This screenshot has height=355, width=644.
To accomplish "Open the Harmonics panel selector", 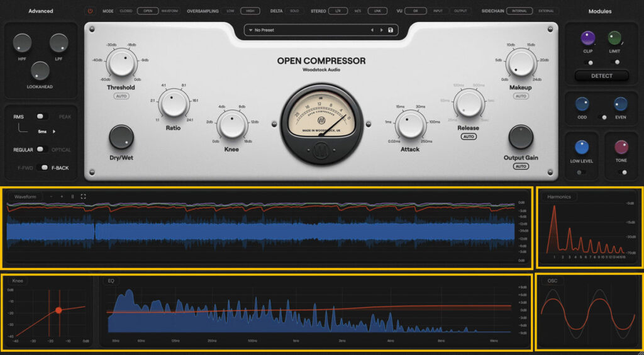I will click(x=559, y=197).
